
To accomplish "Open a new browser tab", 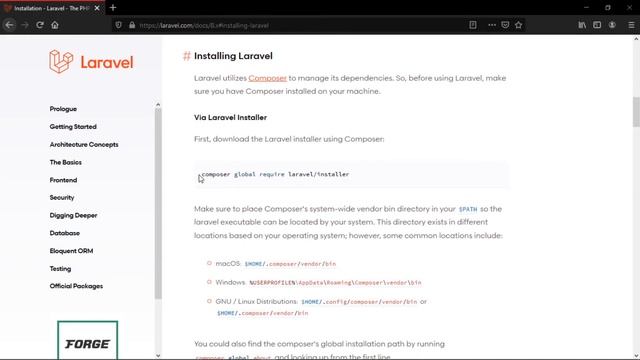I will click(x=113, y=7).
